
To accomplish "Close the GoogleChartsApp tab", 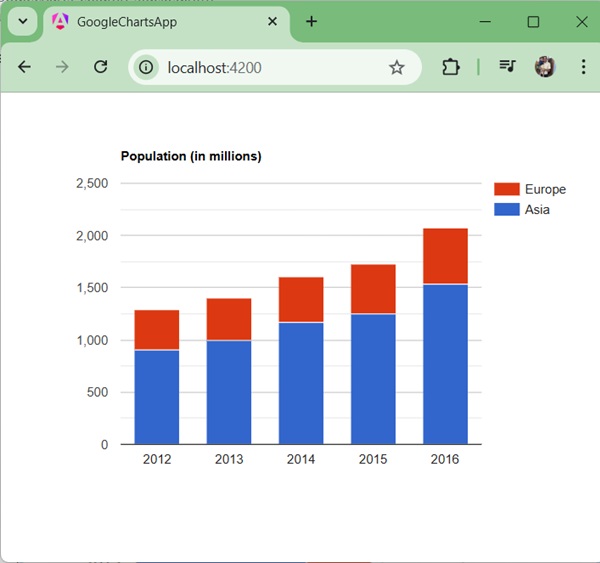I will coord(272,21).
